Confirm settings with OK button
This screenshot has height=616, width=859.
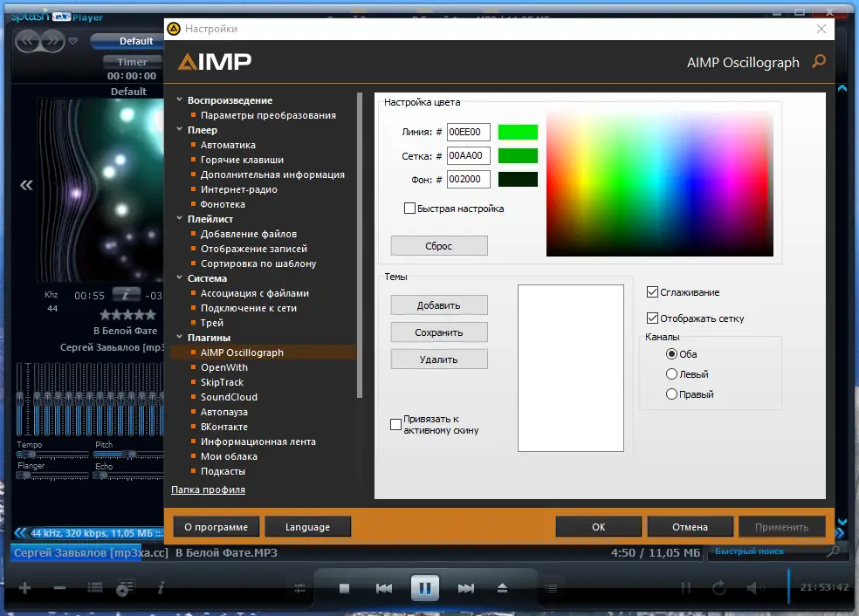pyautogui.click(x=598, y=527)
